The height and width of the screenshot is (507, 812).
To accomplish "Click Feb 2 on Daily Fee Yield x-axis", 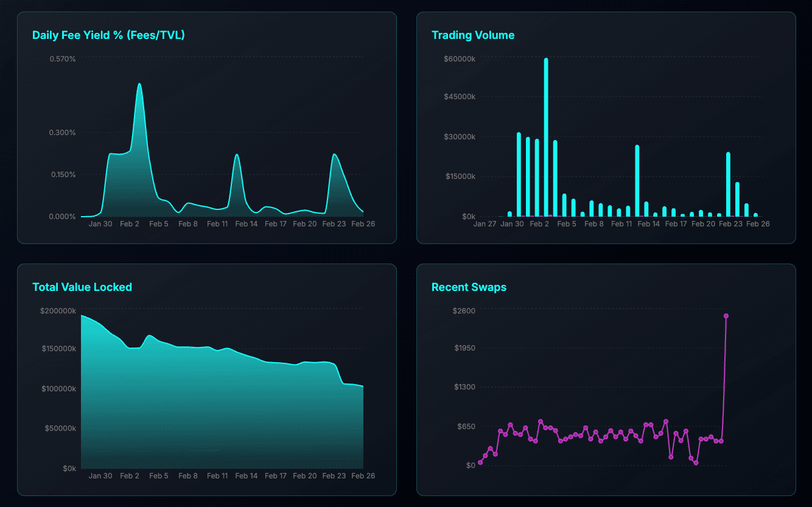I will coord(130,224).
